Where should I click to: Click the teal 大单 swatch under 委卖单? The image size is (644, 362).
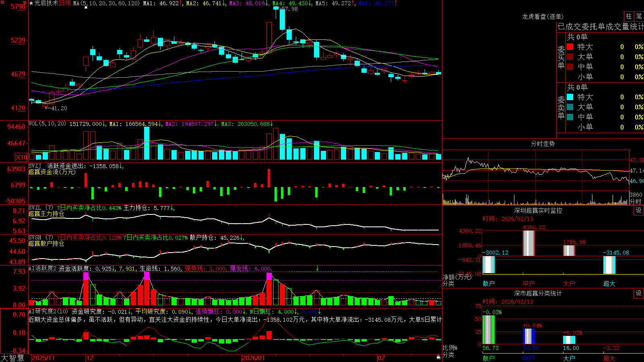[570, 107]
